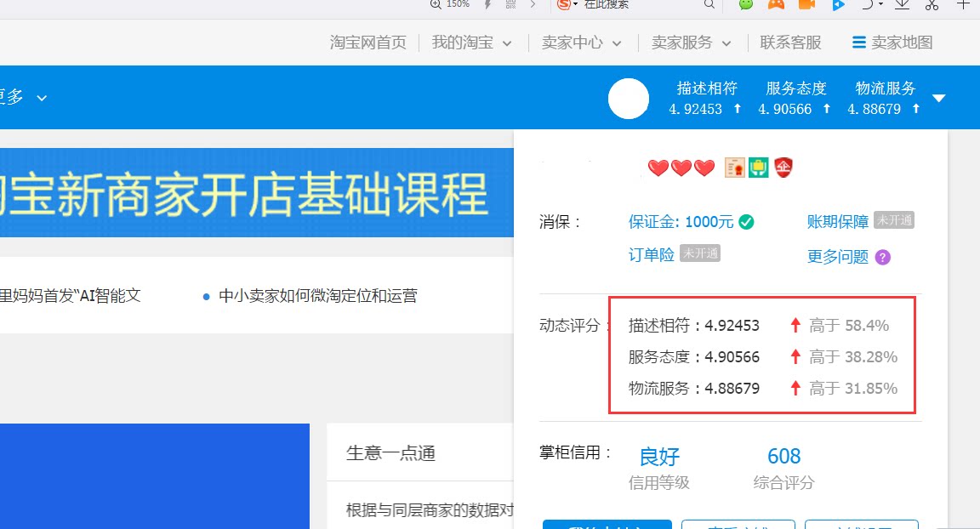Click the blue play media icon
This screenshot has height=529, width=980.
[838, 5]
